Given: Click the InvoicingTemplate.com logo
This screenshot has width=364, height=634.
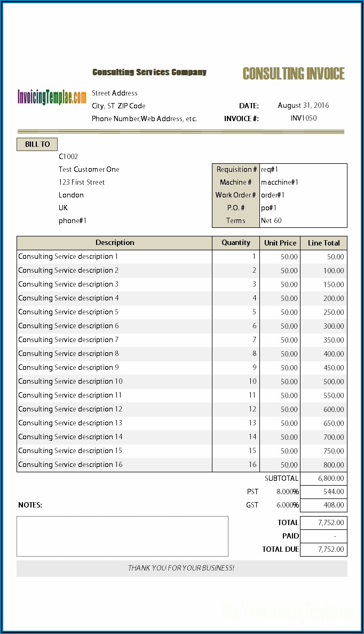Looking at the screenshot, I should [x=52, y=97].
